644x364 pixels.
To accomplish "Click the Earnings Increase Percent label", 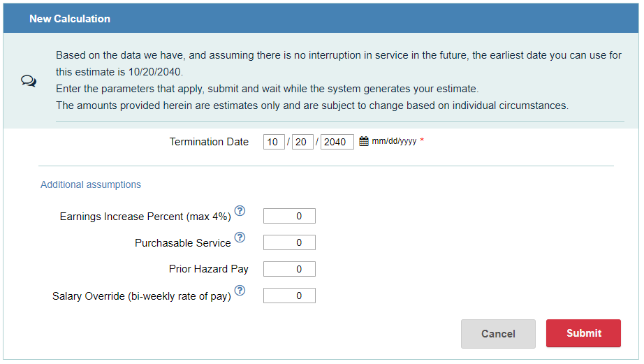I will [x=145, y=217].
